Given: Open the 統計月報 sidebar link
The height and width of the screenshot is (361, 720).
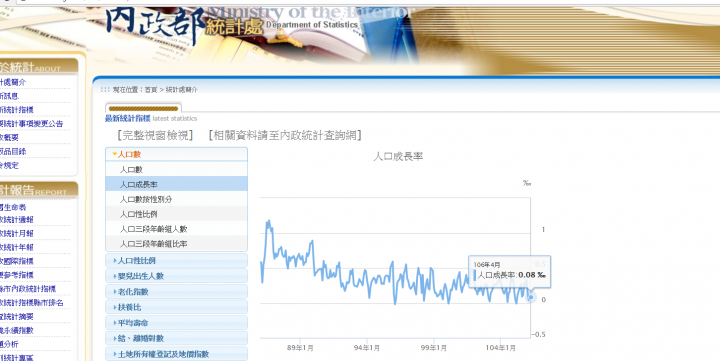Looking at the screenshot, I should click(17, 233).
